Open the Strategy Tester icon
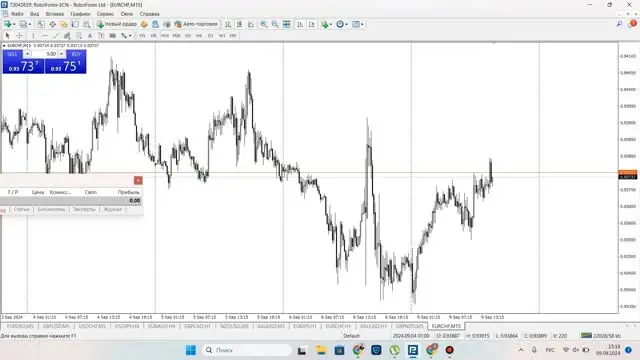This screenshot has height=360, width=640. point(87,24)
